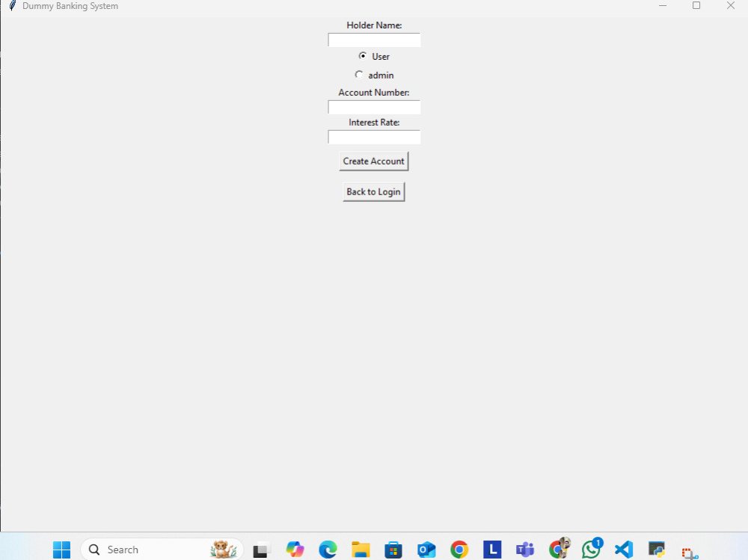Focus the Account Number input field
The height and width of the screenshot is (560, 748).
(374, 108)
